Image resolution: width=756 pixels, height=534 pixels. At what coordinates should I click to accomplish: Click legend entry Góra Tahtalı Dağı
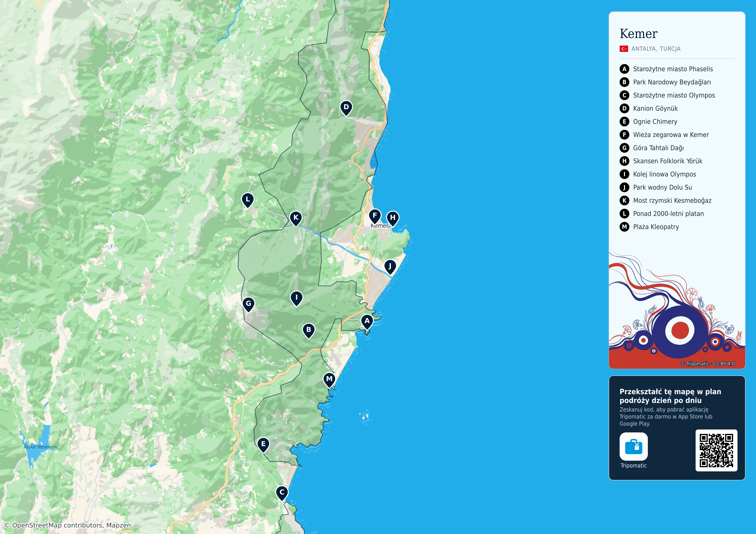click(x=658, y=148)
